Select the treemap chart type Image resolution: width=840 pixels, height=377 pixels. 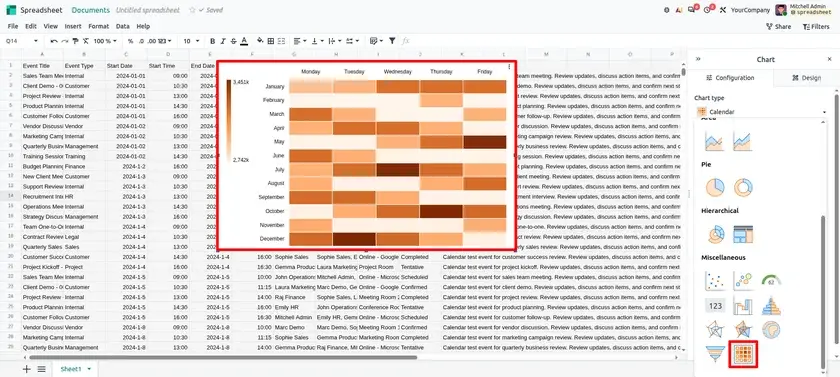click(x=742, y=234)
